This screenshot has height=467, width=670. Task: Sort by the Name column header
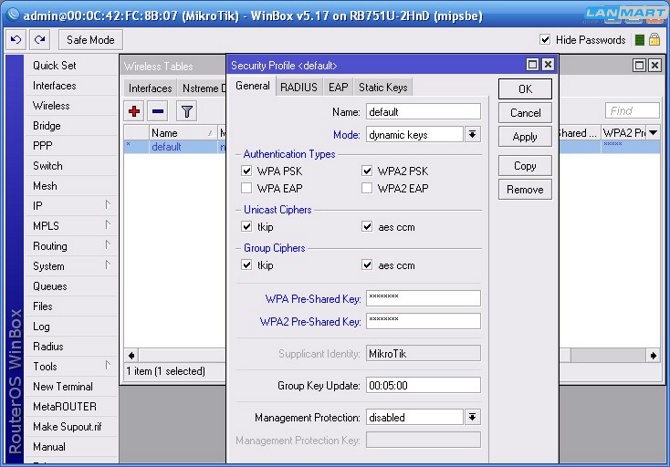[x=183, y=133]
